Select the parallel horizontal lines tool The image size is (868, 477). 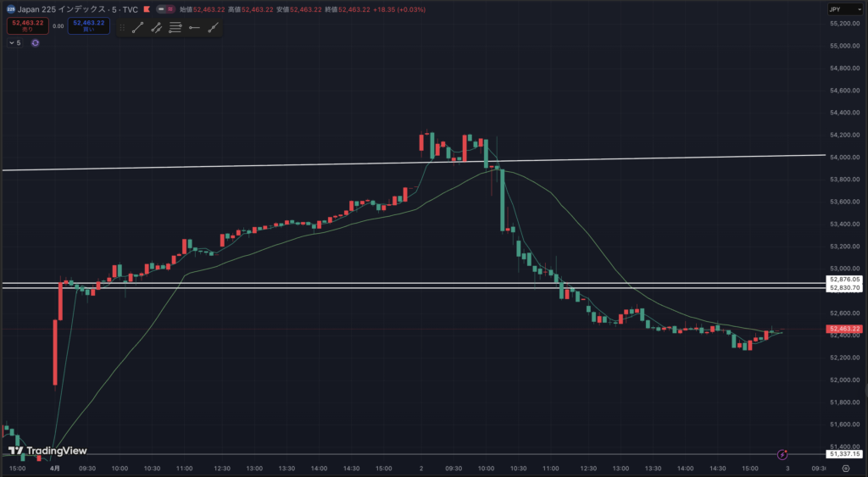tap(175, 28)
